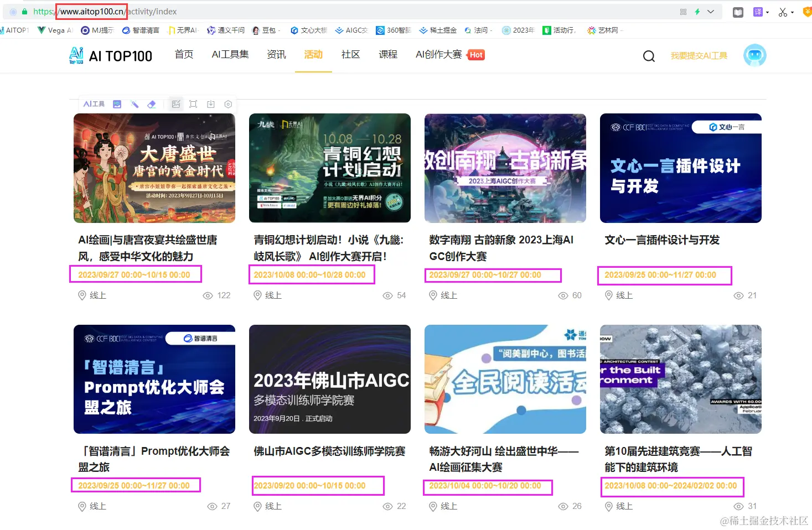
Task: Open the screenshot settings gear icon
Action: 228,103
